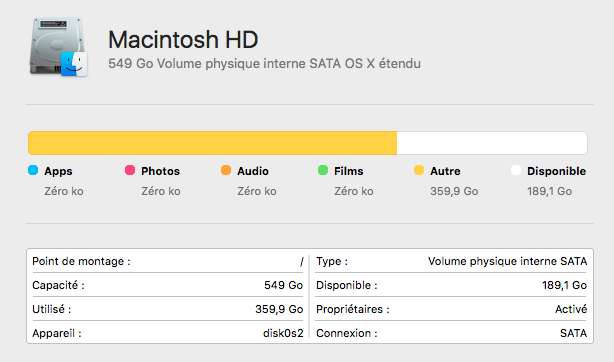Click 'Volume physique interne SATA' type value
This screenshot has height=362, width=614.
tap(507, 261)
